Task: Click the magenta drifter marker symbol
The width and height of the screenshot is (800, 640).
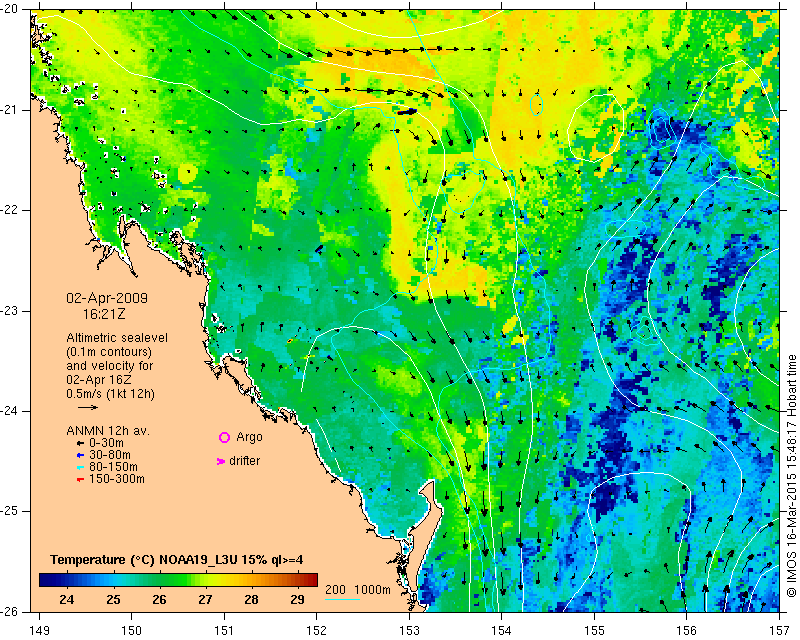Action: (x=221, y=461)
